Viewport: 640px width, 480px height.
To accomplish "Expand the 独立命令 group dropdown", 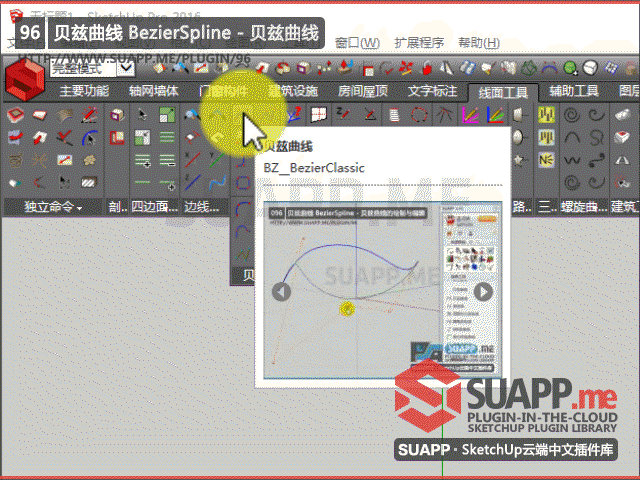I will (x=53, y=207).
